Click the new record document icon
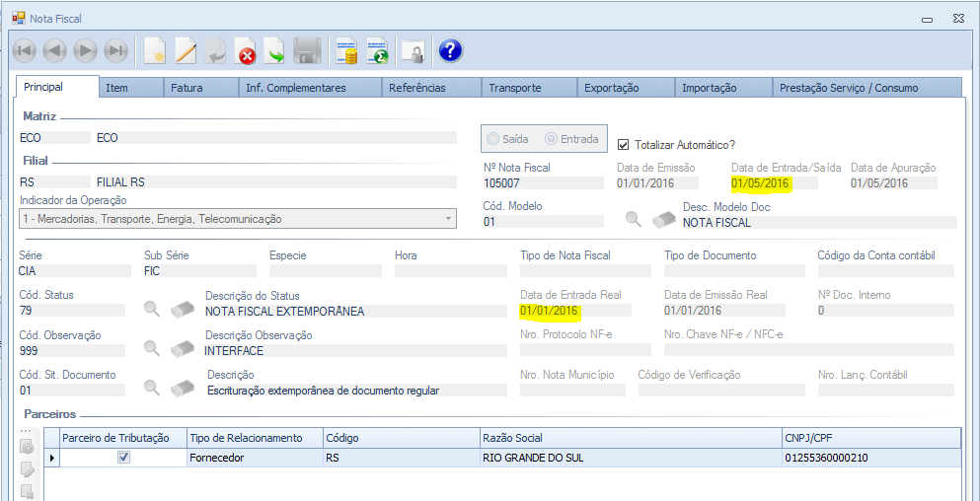Screen dimensions: 980x501 click(x=154, y=50)
